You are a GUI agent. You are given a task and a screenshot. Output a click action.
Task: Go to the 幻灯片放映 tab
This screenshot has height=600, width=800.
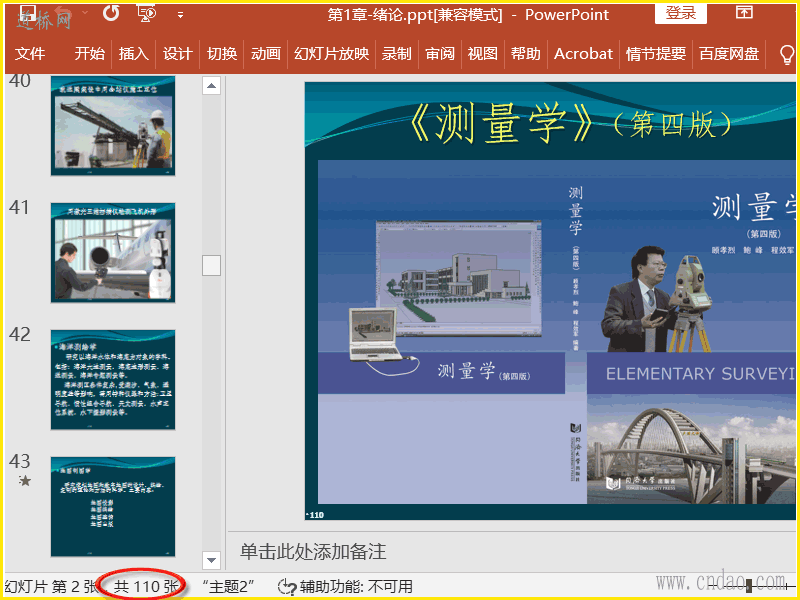click(331, 54)
